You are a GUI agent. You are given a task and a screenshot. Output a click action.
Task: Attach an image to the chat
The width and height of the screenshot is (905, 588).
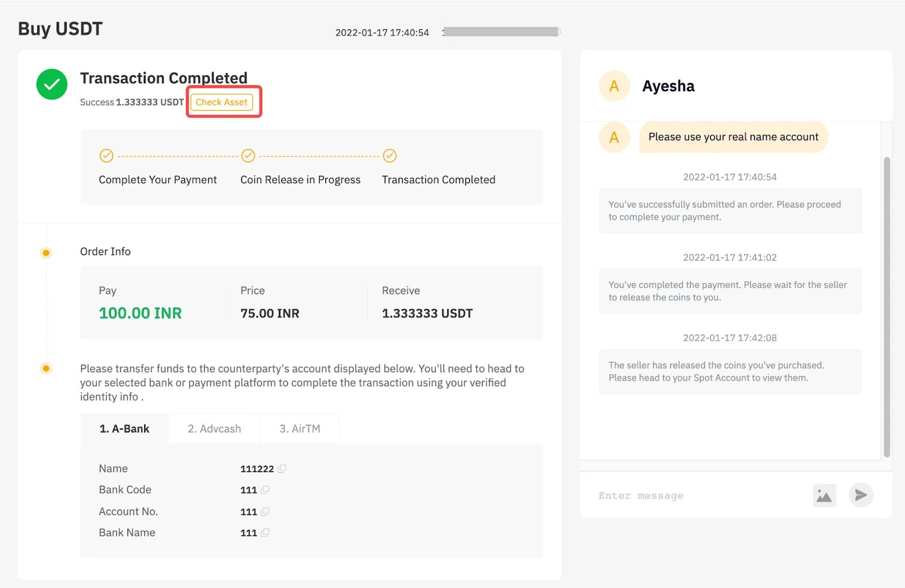click(x=824, y=496)
